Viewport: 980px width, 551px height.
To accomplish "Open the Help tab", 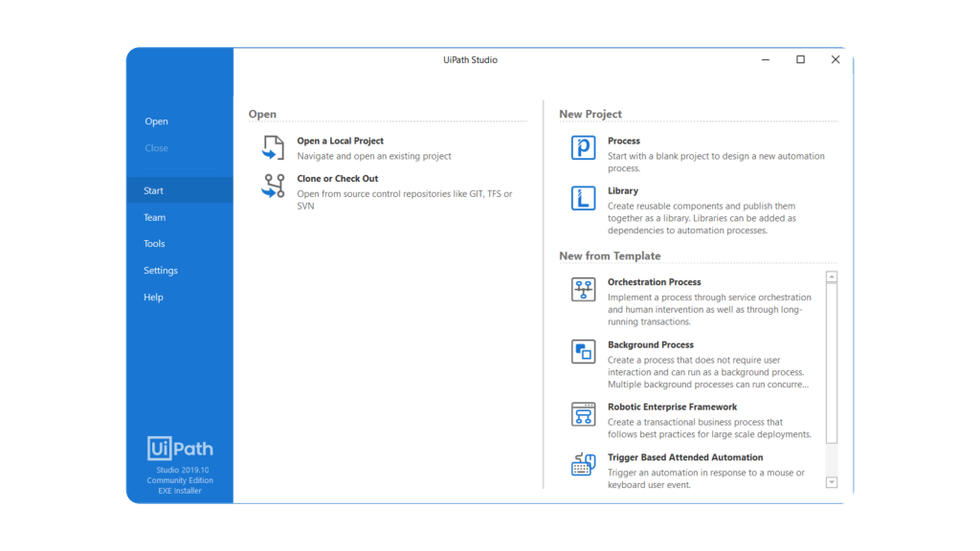I will (153, 298).
